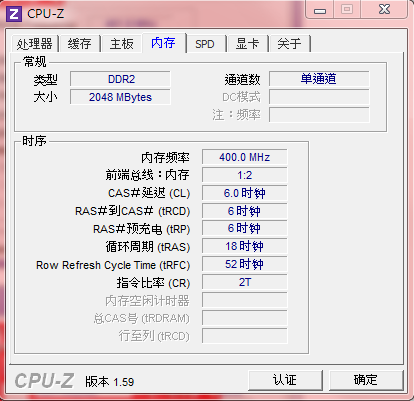Click the tRP 6 时钟 value

coord(245,229)
